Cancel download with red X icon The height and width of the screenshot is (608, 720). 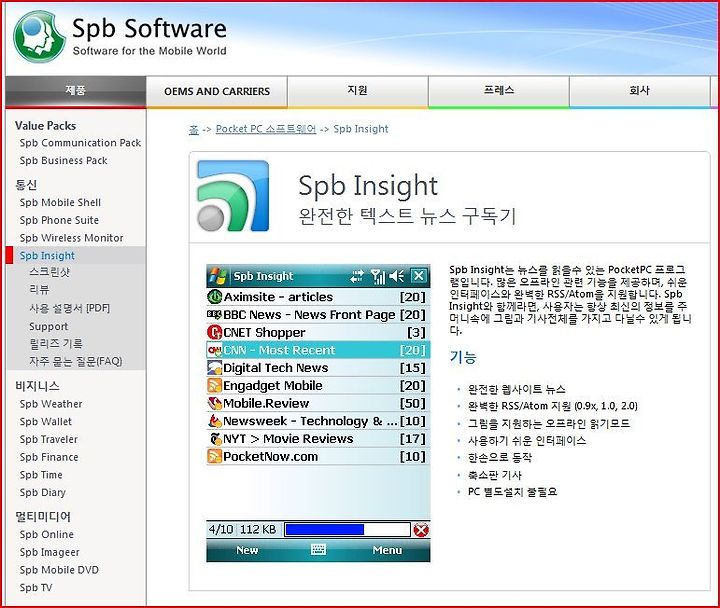coord(421,530)
